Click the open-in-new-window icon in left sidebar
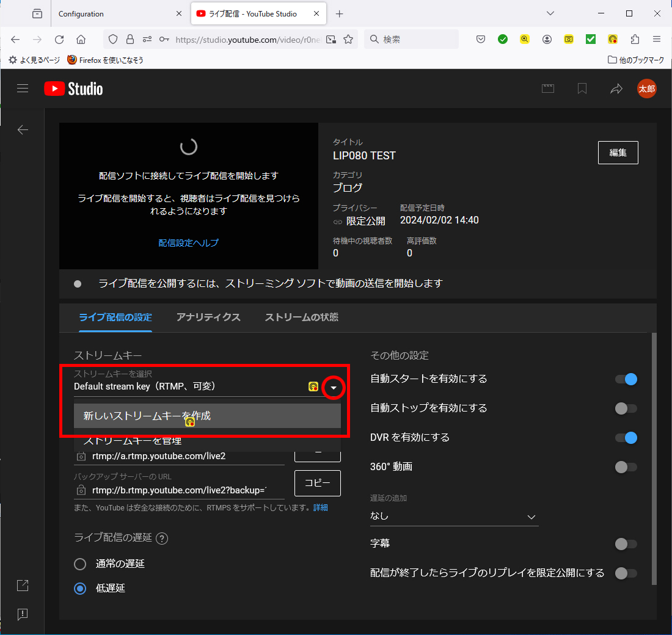 click(23, 586)
